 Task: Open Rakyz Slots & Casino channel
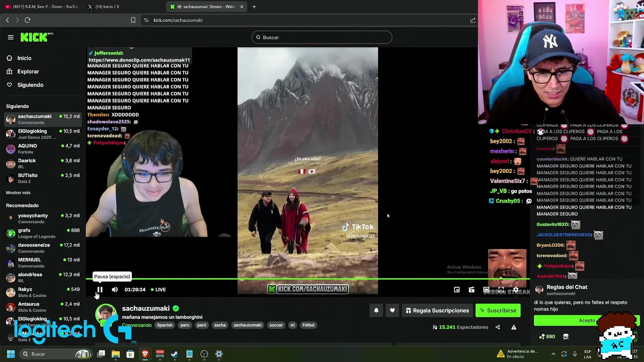coord(43,292)
